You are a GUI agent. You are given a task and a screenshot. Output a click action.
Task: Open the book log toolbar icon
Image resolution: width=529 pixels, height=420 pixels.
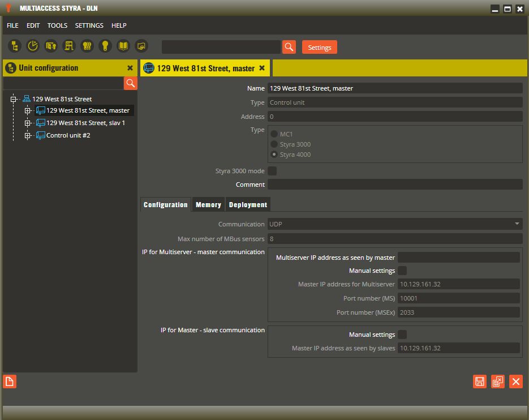pyautogui.click(x=123, y=46)
